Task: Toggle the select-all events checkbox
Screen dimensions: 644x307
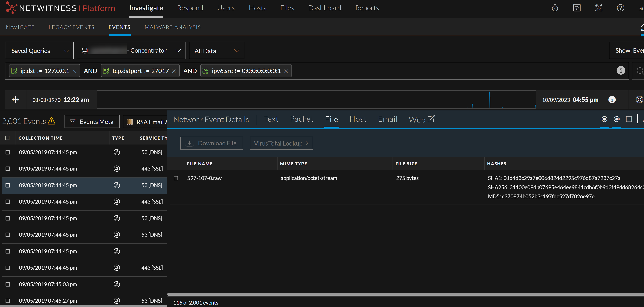Action: pos(7,138)
